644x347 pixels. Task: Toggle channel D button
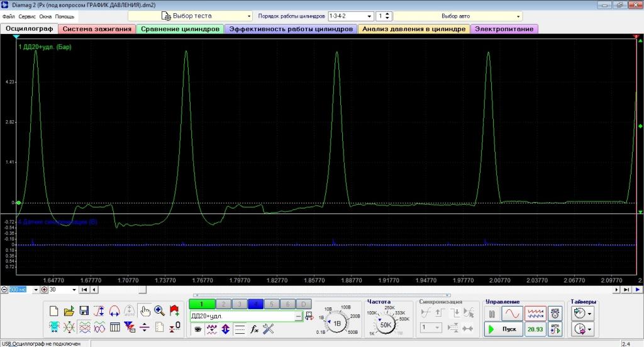(304, 304)
